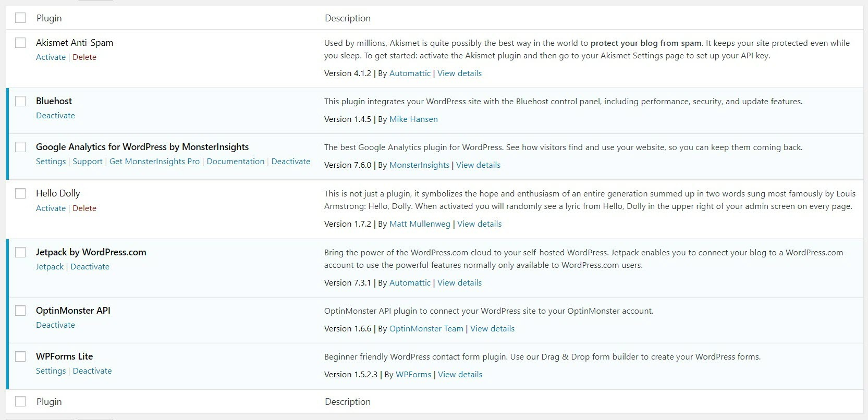The height and width of the screenshot is (420, 868).
Task: Check the Akismet Anti-Spam checkbox
Action: click(x=20, y=43)
